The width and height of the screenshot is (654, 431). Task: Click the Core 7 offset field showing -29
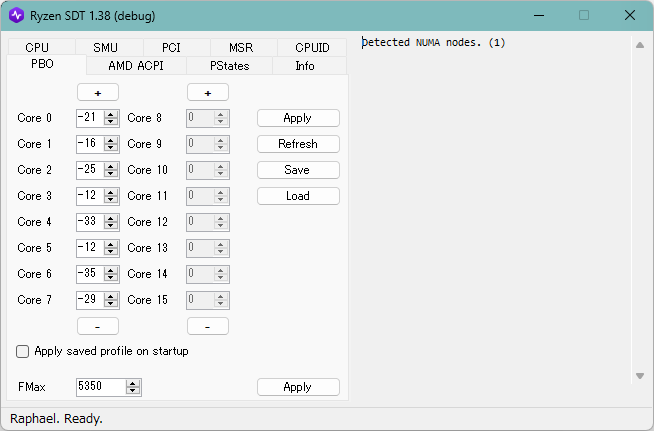(x=90, y=300)
